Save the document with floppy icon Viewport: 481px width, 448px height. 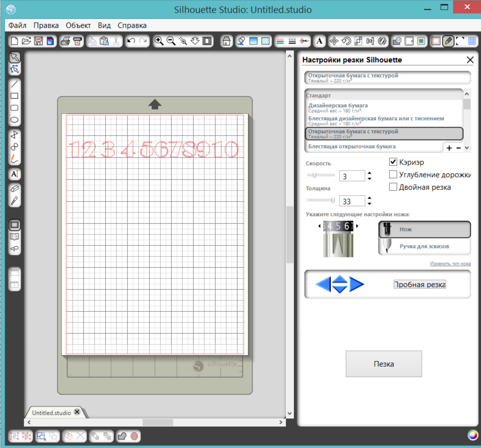pyautogui.click(x=38, y=41)
